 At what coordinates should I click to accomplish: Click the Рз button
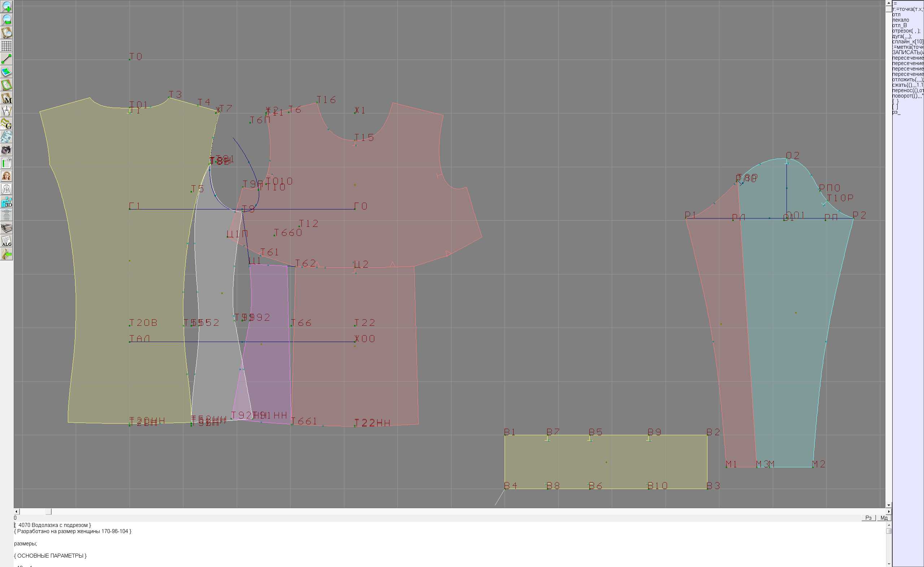point(868,518)
